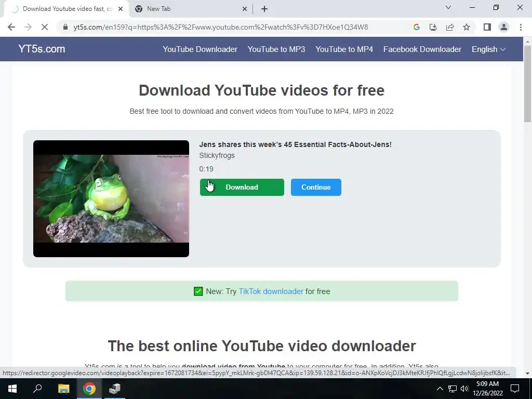Switch to the New Tab tab
The image size is (532, 399).
tap(191, 9)
